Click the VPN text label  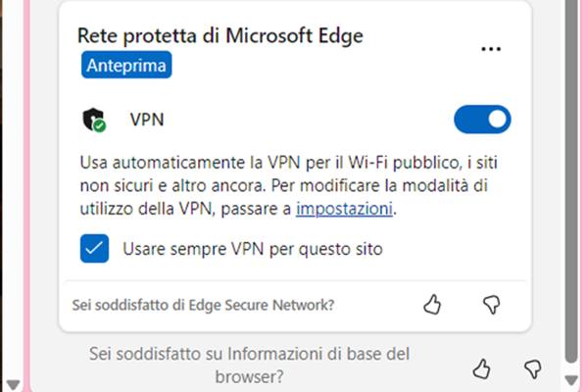click(147, 121)
